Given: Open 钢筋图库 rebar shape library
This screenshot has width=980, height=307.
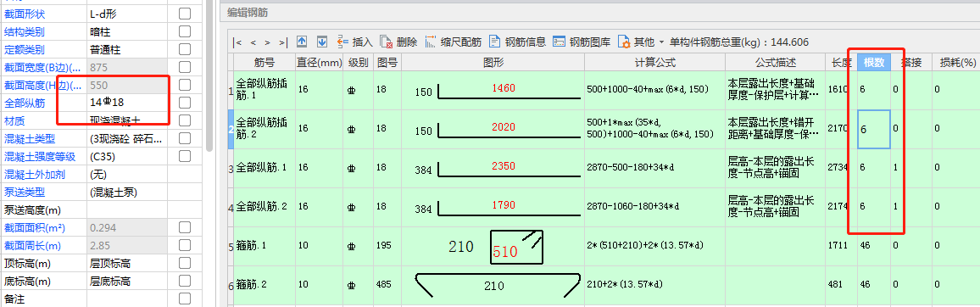Looking at the screenshot, I should [x=582, y=42].
